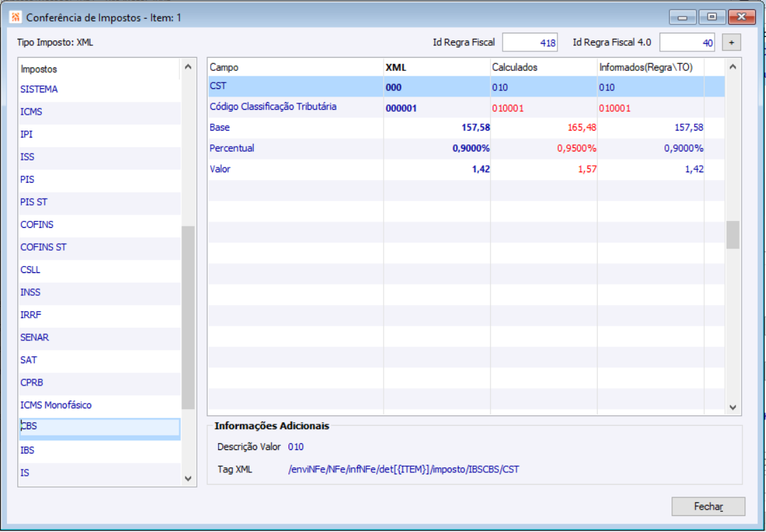Select ICMS in the Impostos list
The height and width of the screenshot is (532, 766).
[x=99, y=113]
